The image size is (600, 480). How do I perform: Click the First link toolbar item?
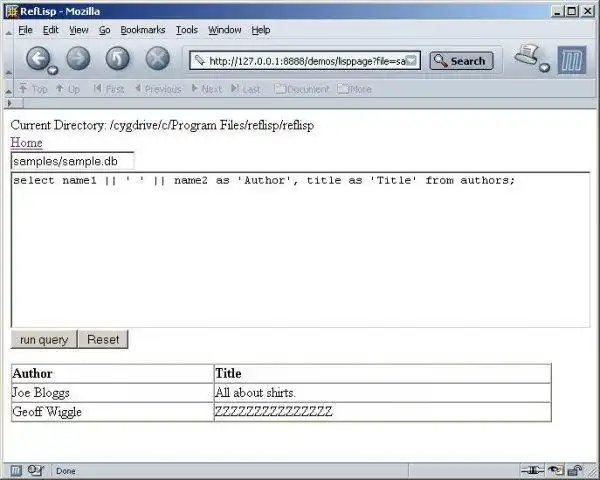[x=109, y=89]
